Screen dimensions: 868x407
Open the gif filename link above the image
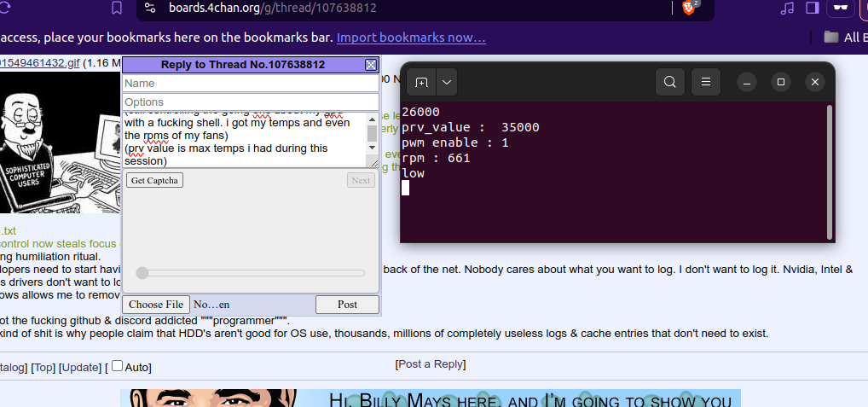(40, 63)
